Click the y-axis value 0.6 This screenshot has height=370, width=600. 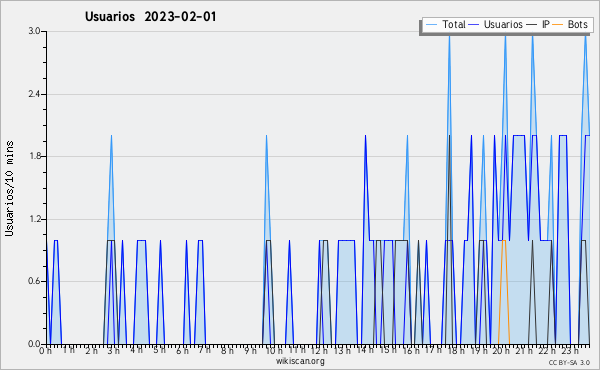(x=34, y=281)
